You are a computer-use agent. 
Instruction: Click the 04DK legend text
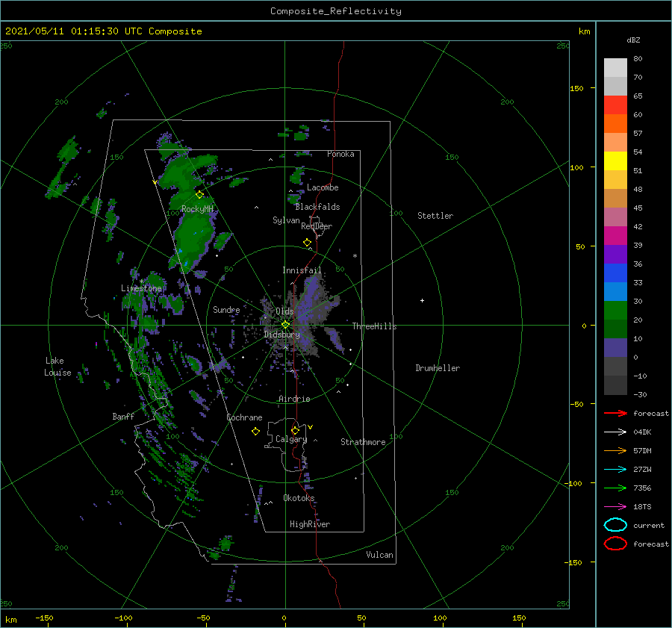[x=642, y=432]
